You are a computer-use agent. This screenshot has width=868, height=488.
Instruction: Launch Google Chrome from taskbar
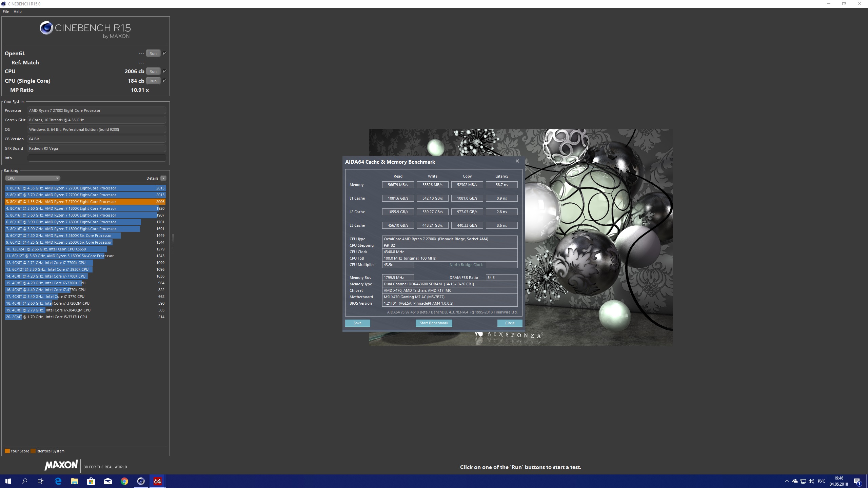[x=124, y=481]
